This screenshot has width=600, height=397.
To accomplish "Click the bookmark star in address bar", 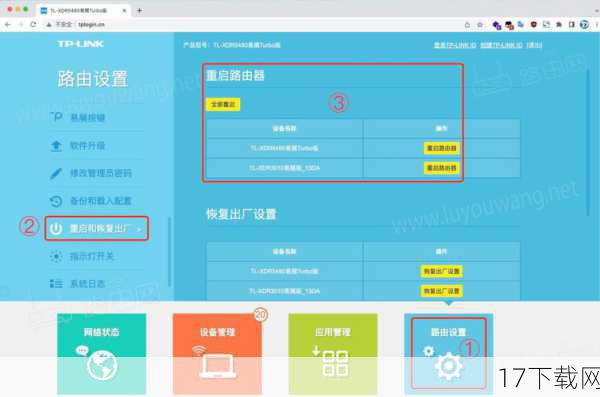I will (x=480, y=25).
